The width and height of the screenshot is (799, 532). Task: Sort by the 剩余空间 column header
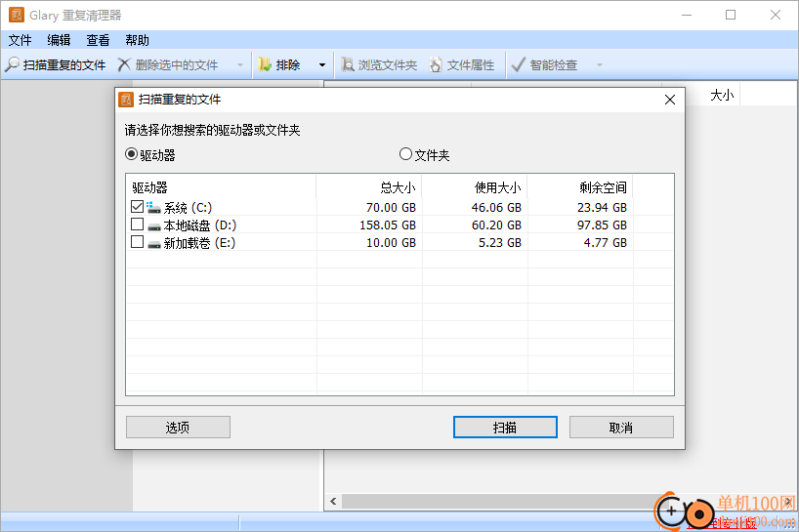580,187
